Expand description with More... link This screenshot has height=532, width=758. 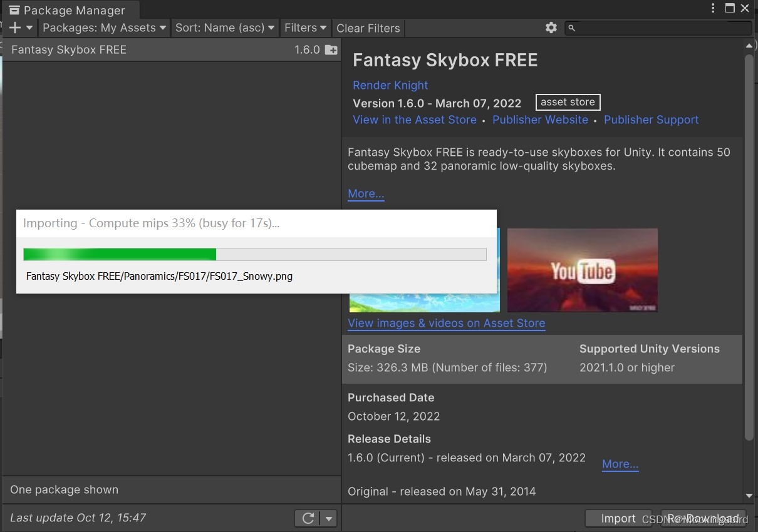point(366,193)
